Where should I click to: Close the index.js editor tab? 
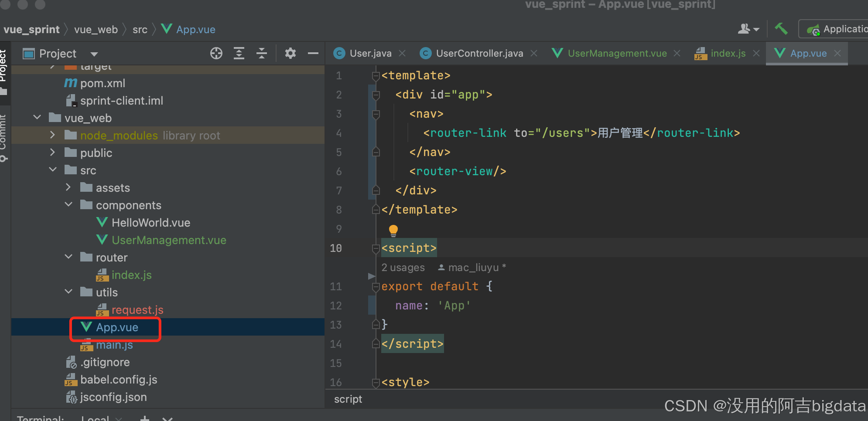click(756, 53)
